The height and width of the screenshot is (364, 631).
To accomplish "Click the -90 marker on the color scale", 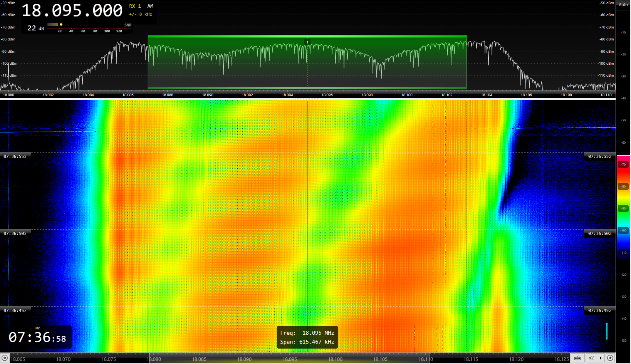I will 623,208.
